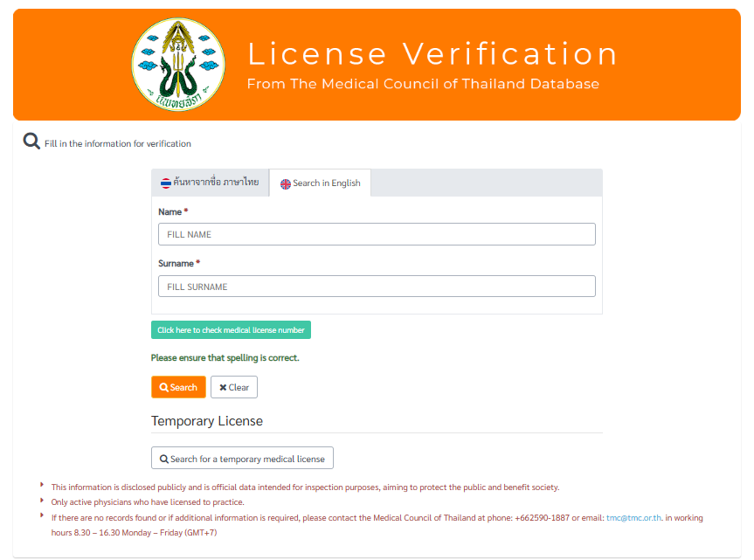Screen dimensions: 754x560
Task: Click the bullet arrow beside the active physicians note
Action: [42, 501]
